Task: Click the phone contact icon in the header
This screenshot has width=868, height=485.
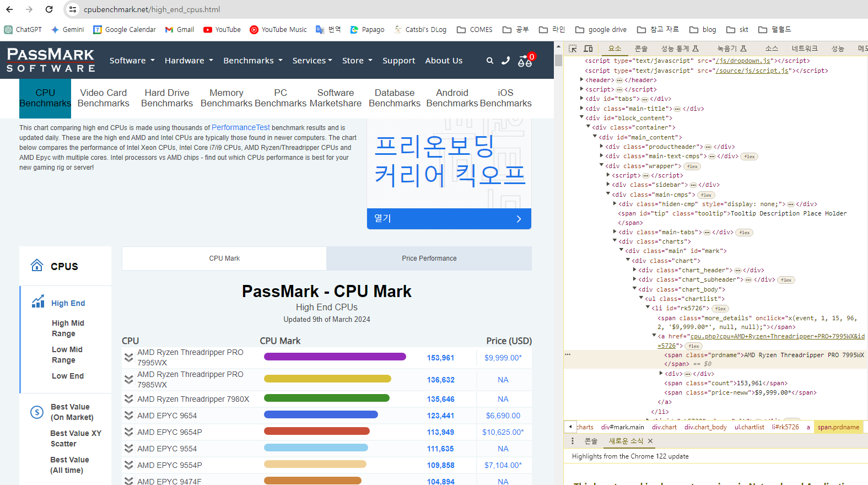Action: (x=505, y=61)
